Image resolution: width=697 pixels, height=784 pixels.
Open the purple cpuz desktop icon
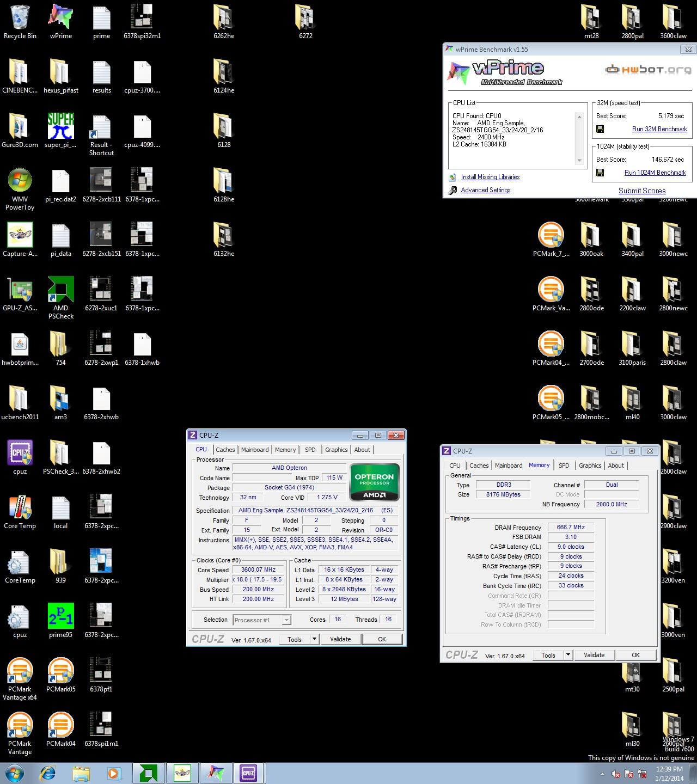[x=20, y=457]
